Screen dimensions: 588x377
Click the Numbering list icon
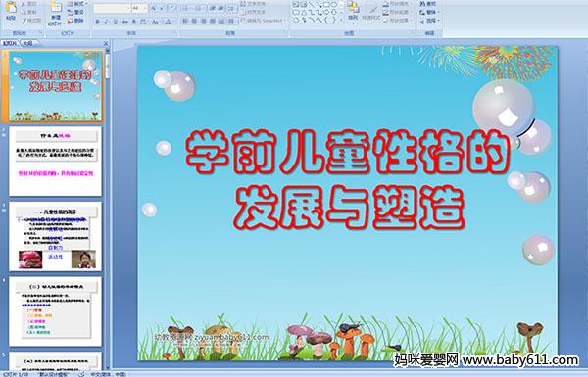click(x=199, y=8)
